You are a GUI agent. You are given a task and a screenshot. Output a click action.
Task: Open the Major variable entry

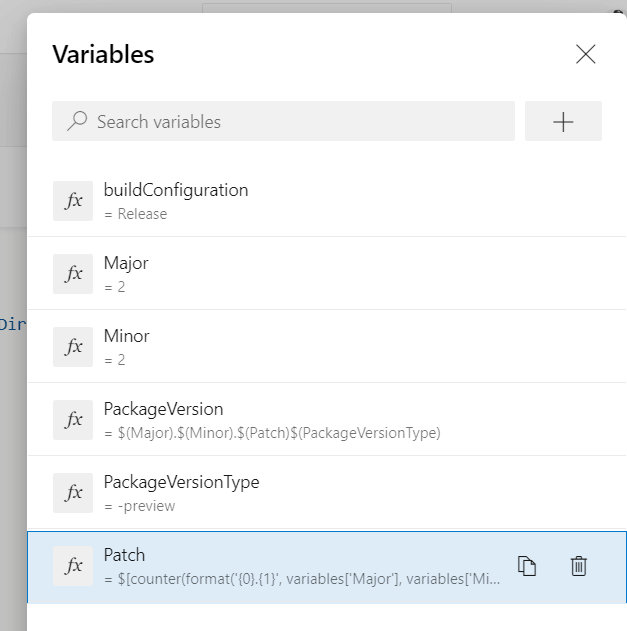coord(126,263)
